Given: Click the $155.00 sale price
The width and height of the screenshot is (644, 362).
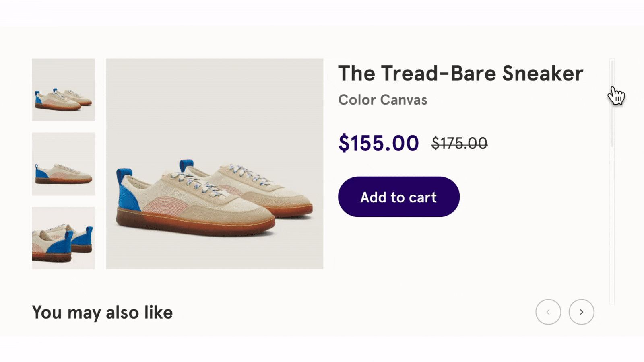Looking at the screenshot, I should click(378, 143).
